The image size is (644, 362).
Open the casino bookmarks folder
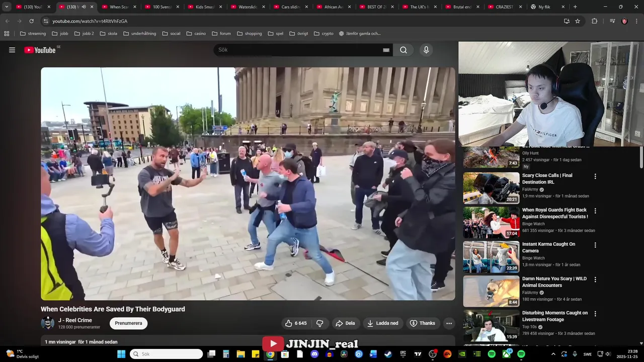point(196,34)
